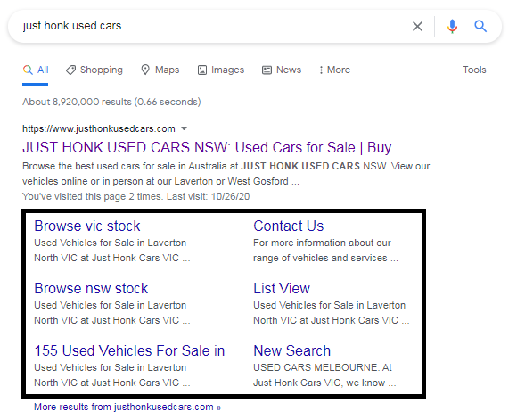Click the 155 Used Vehicles For Sale link

(x=129, y=350)
